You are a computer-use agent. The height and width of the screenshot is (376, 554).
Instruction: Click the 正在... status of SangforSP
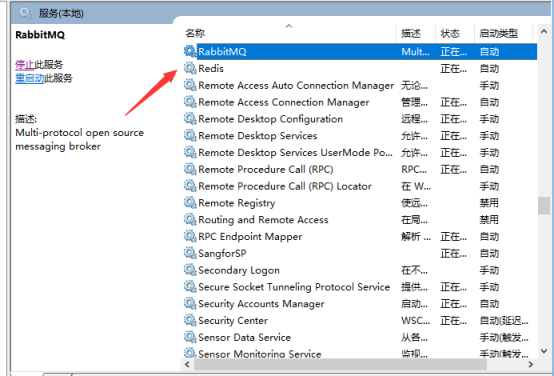[453, 253]
